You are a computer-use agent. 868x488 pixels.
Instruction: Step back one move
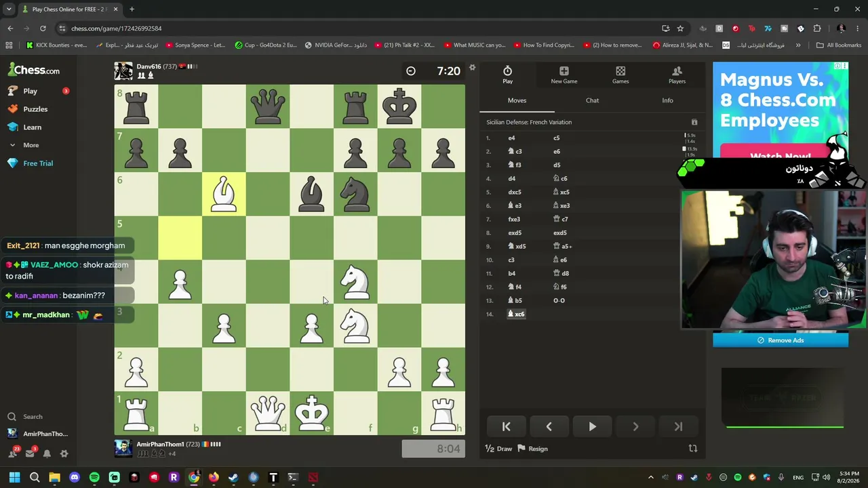point(549,427)
